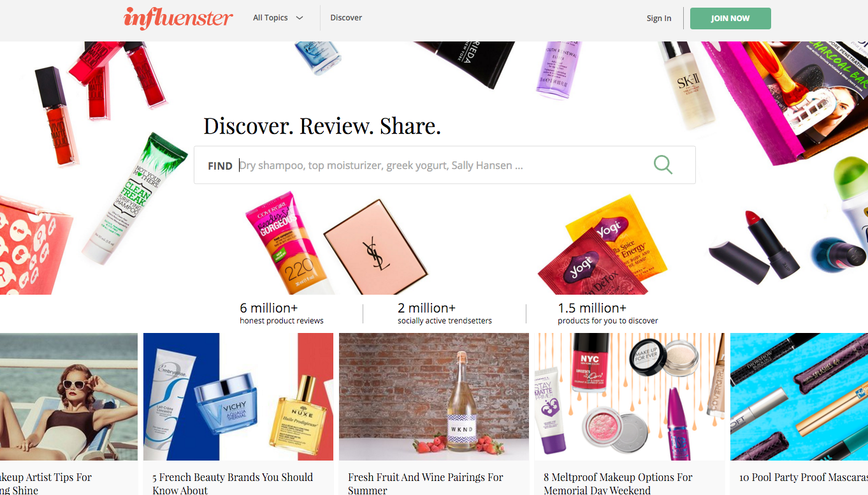Focus the FIND search input field
The image size is (868, 495).
tap(444, 165)
